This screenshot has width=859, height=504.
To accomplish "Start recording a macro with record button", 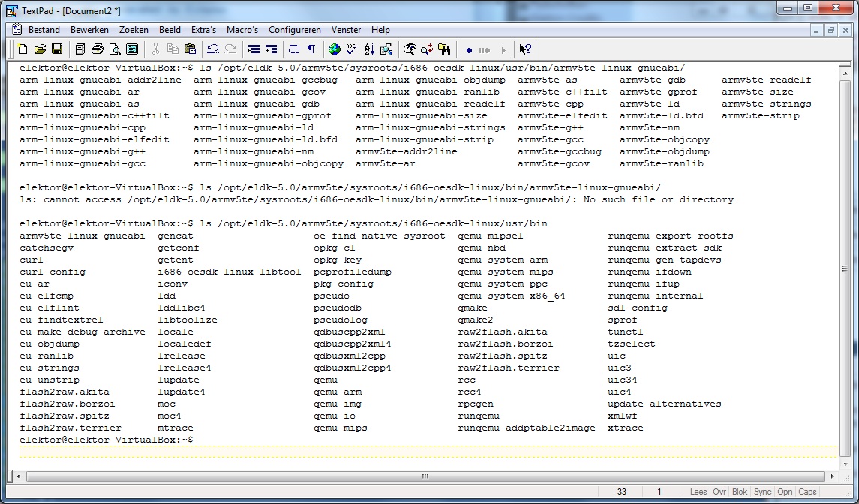I will pyautogui.click(x=469, y=50).
